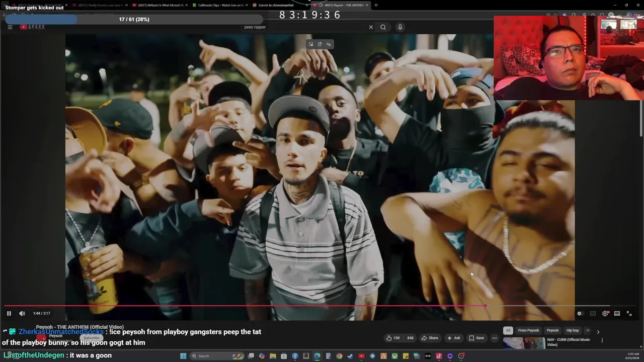The height and width of the screenshot is (362, 644).
Task: Switch to 'Submit to r/LivestreamFail' browser tab
Action: pyautogui.click(x=279, y=5)
